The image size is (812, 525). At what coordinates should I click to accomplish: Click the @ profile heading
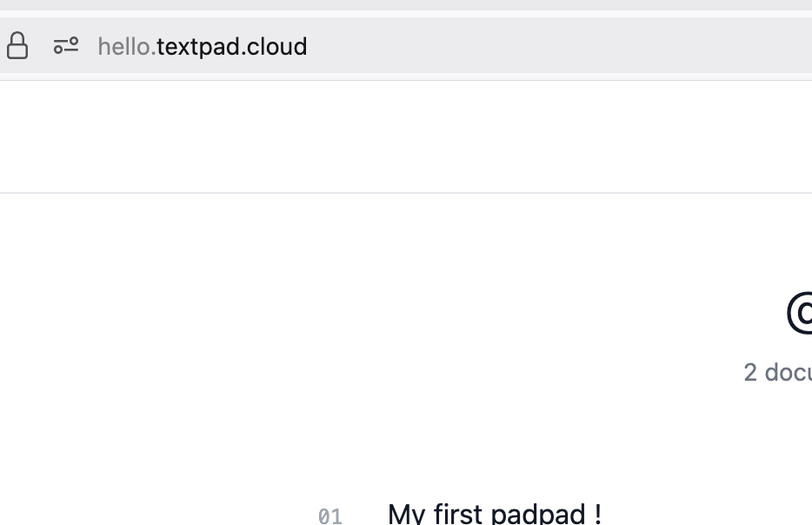click(800, 313)
